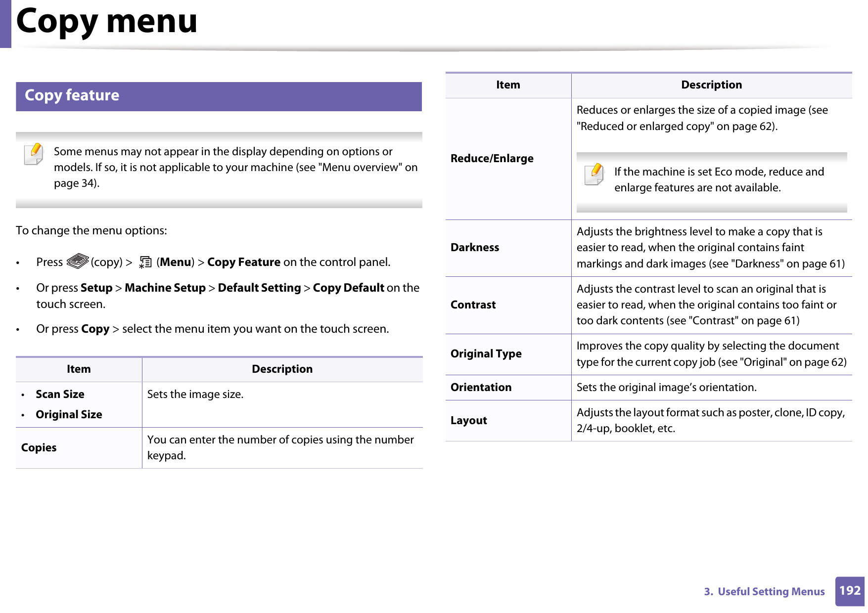Click the bold 'Copy Feature' text in instructions

pyautogui.click(x=244, y=262)
